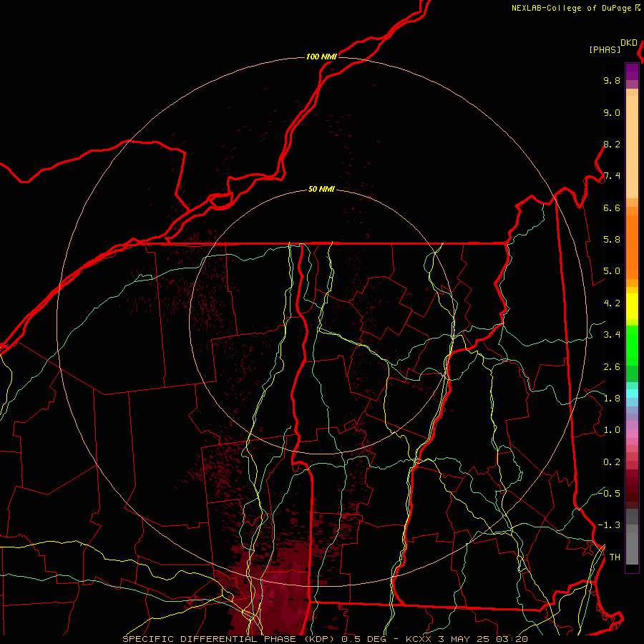Click the 3.4 legend value
The width and height of the screenshot is (644, 644).
[612, 335]
